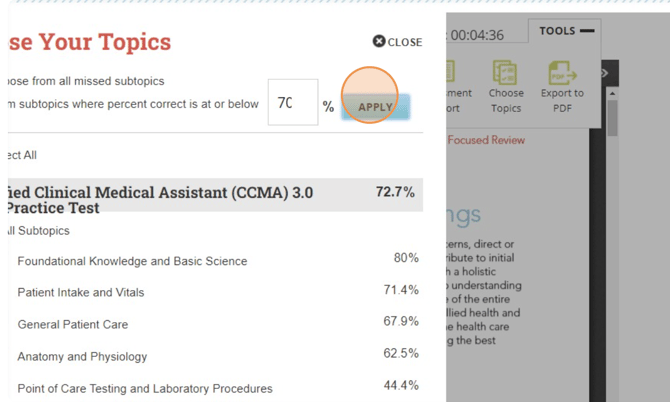Choose the all missed subtopics option

[85, 81]
